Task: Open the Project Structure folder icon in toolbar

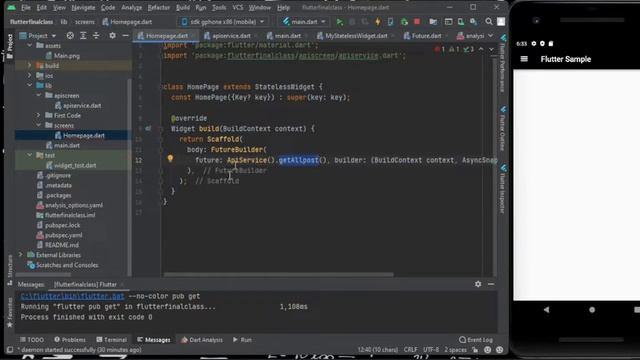Action: (433, 22)
